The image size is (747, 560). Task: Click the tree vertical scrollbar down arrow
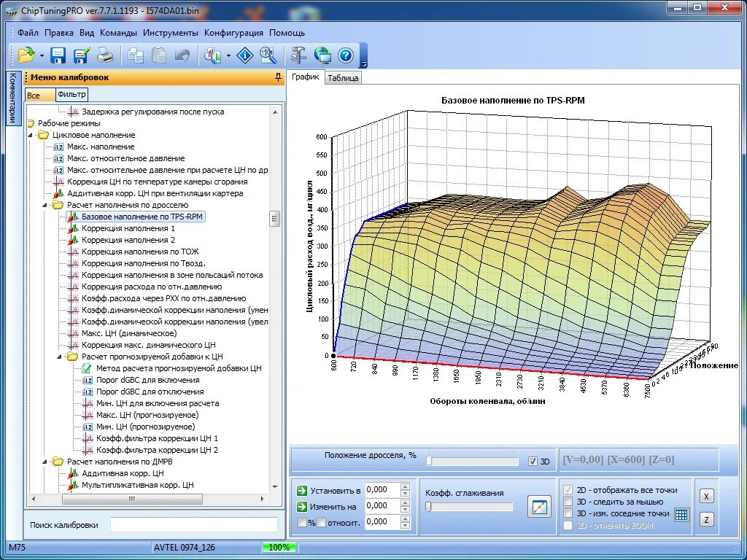pos(275,486)
